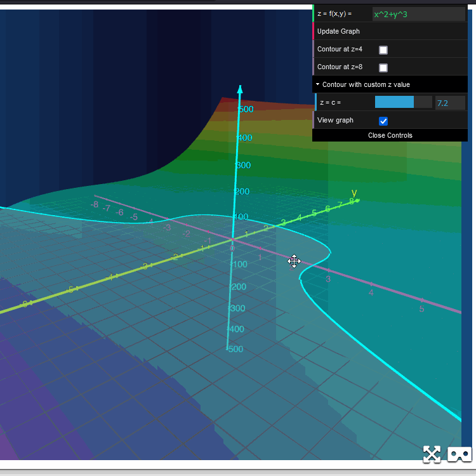Click the 5 tick label on the purple axis
This screenshot has height=476, width=476.
[421, 309]
